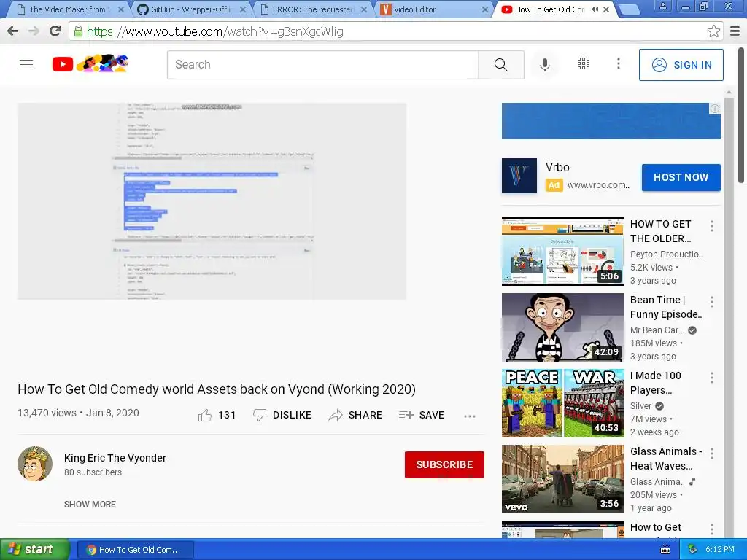The width and height of the screenshot is (747, 560).
Task: Close the Video Editor tab
Action: 484,9
